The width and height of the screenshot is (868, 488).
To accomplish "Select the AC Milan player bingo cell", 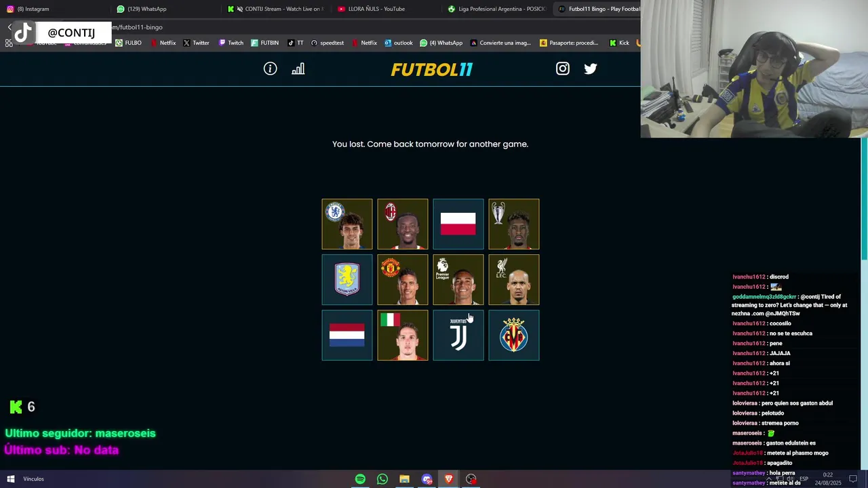I will coord(403,224).
